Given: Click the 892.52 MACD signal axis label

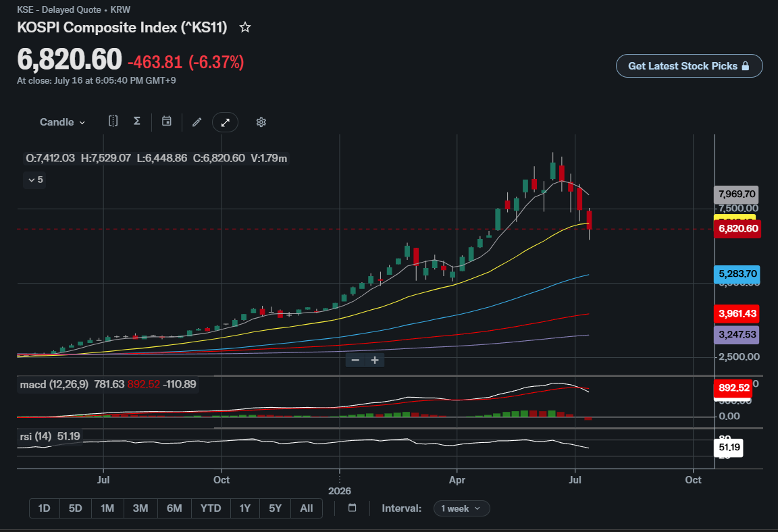Looking at the screenshot, I should click(733, 388).
